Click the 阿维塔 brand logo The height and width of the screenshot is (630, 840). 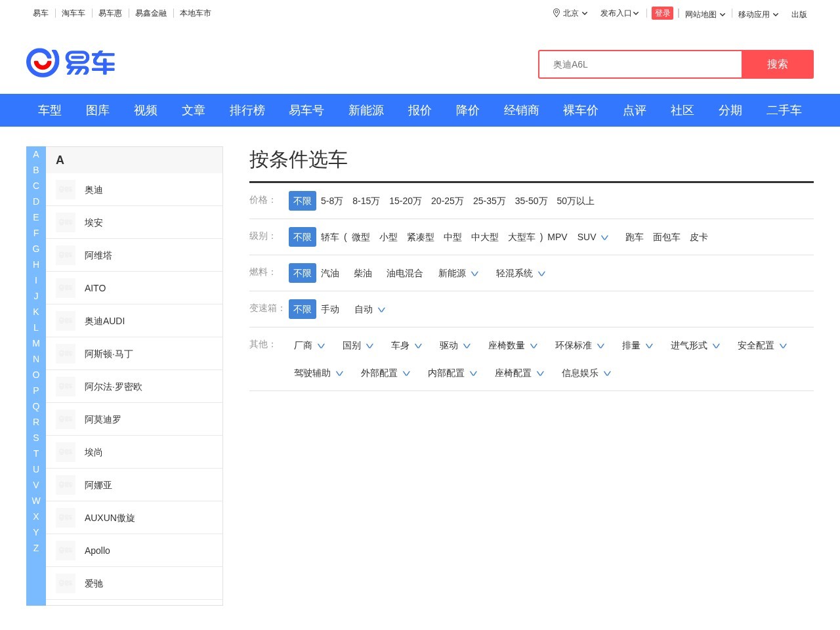tap(64, 255)
